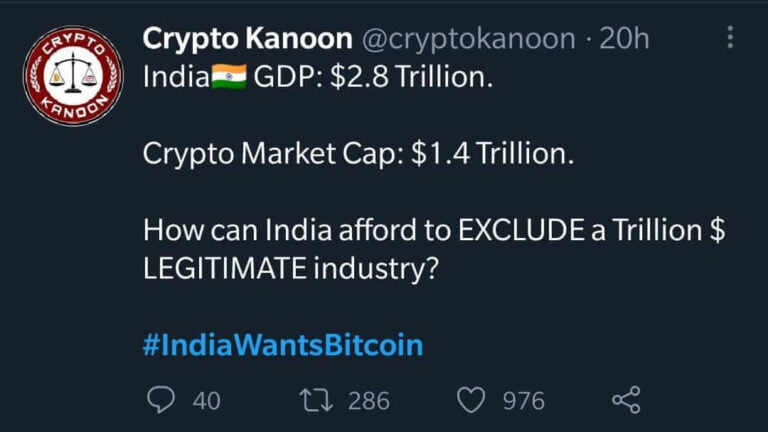Open the @cryptokanoon handle link
This screenshot has width=768, height=432.
468,39
